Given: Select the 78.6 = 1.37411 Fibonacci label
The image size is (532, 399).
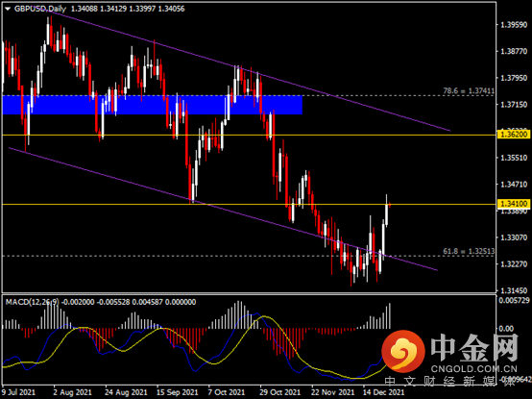Looking at the screenshot, I should pos(469,91).
